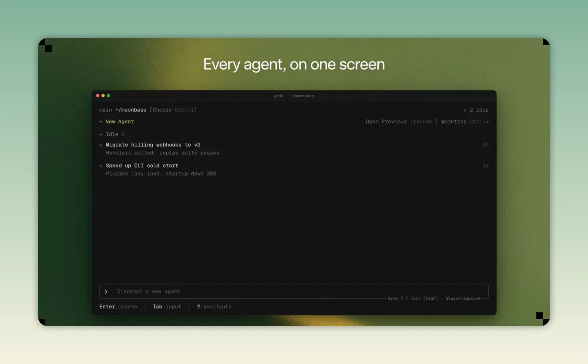The image size is (588, 364).
Task: Click diamond icon beside Speed up CLI cold start
Action: [101, 166]
